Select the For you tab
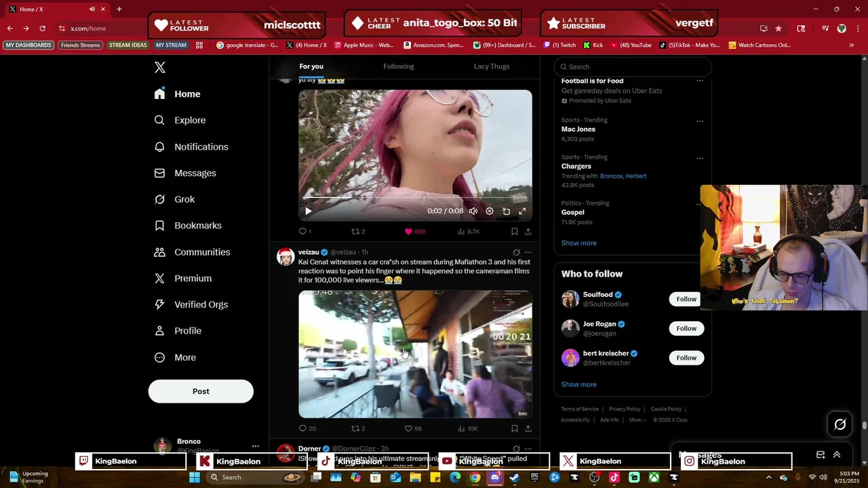 coord(311,66)
